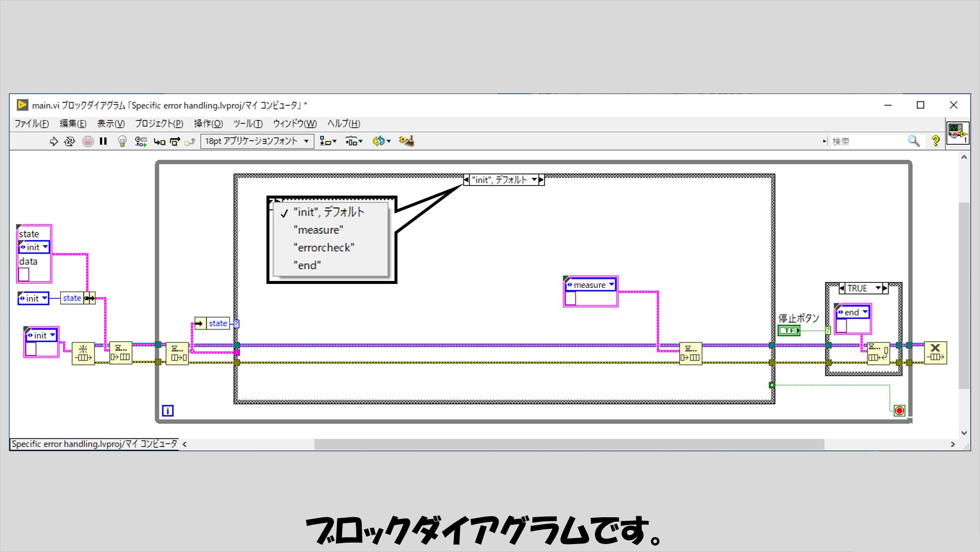Expand the "init" case selector dropdown arrow
This screenshot has width=980, height=552.
[534, 180]
